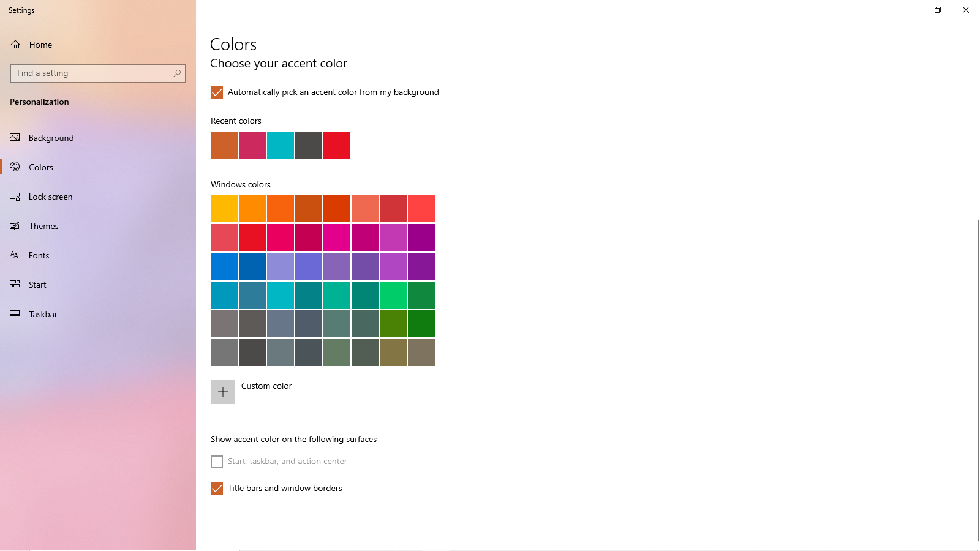Click the Colors palette icon
980x551 pixels.
tap(15, 167)
